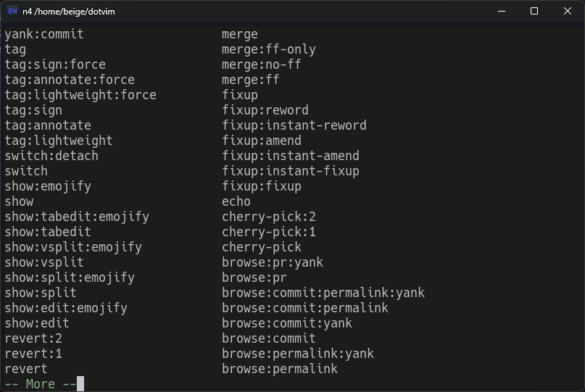
Task: Click the 'switch:detach' entry
Action: [x=51, y=156]
